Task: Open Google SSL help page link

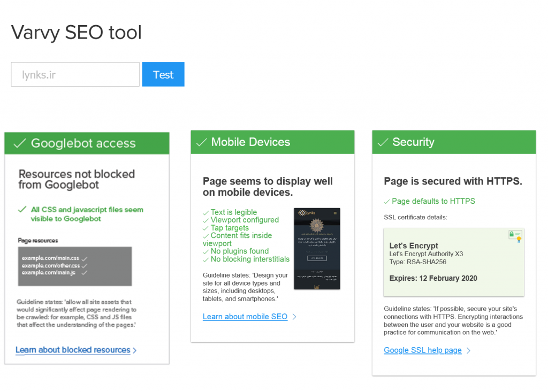Action: tap(423, 350)
